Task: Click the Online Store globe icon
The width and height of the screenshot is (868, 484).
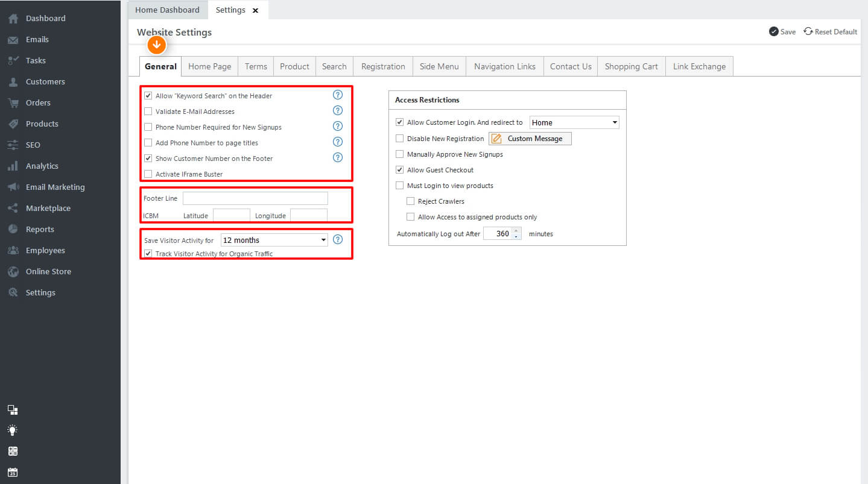Action: (x=13, y=272)
